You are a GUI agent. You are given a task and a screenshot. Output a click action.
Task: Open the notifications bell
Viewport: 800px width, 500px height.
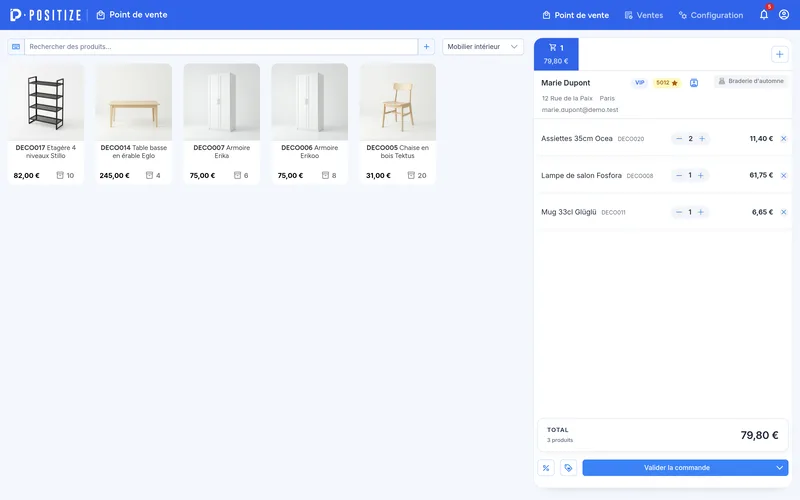click(x=764, y=15)
